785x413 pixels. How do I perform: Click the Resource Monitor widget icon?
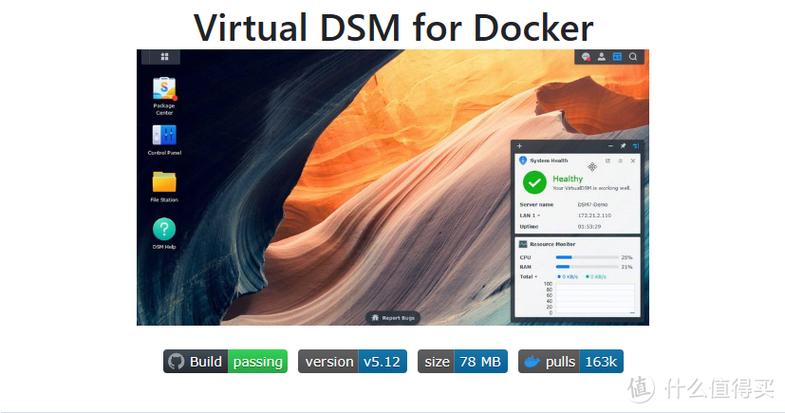pyautogui.click(x=523, y=244)
